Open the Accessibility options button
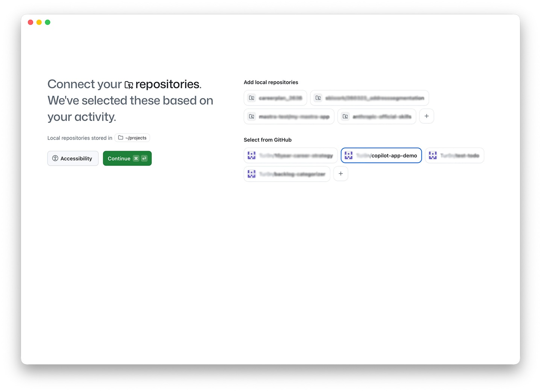 73,158
